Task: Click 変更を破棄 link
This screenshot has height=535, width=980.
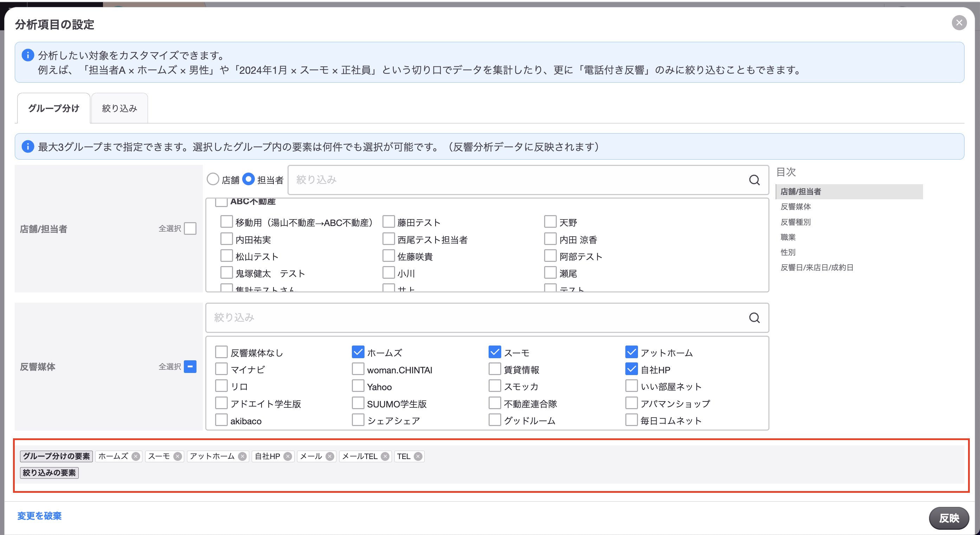Action: pyautogui.click(x=39, y=516)
